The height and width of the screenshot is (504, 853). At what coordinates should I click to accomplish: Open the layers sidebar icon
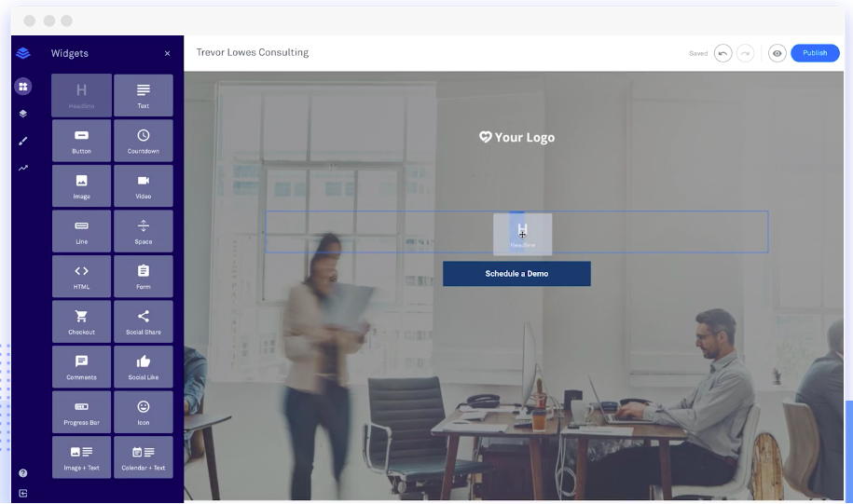(23, 114)
